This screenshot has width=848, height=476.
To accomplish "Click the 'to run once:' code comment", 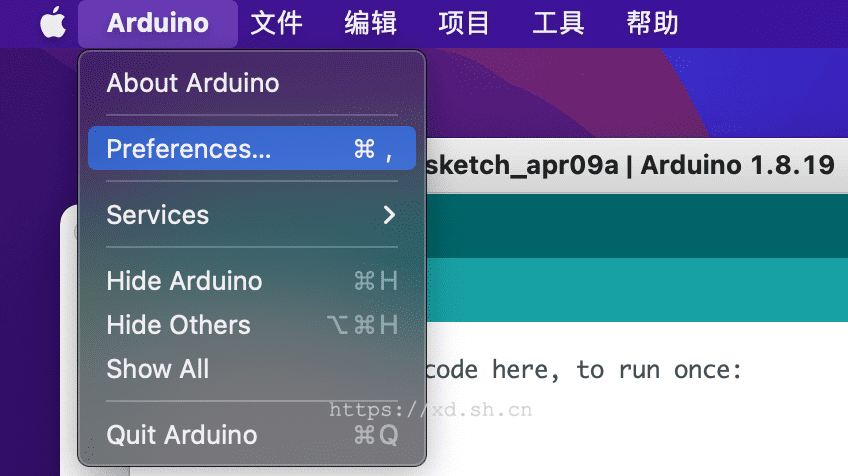I will 659,371.
